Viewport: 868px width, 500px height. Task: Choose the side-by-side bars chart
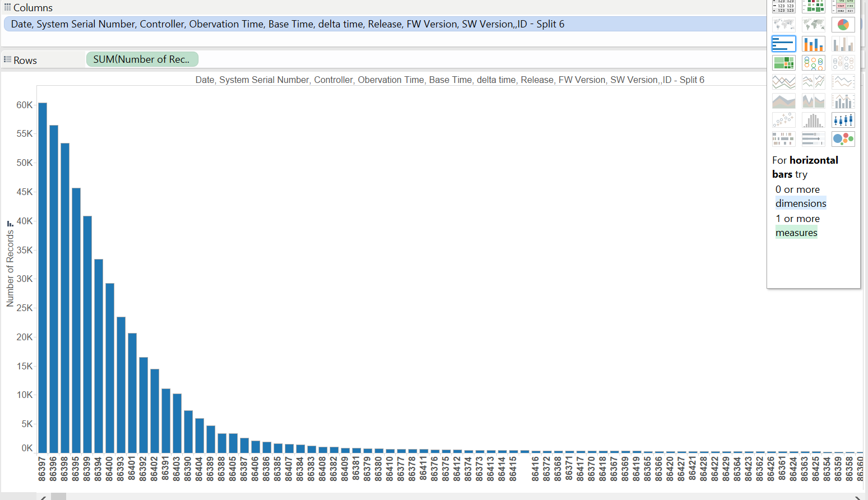click(843, 44)
